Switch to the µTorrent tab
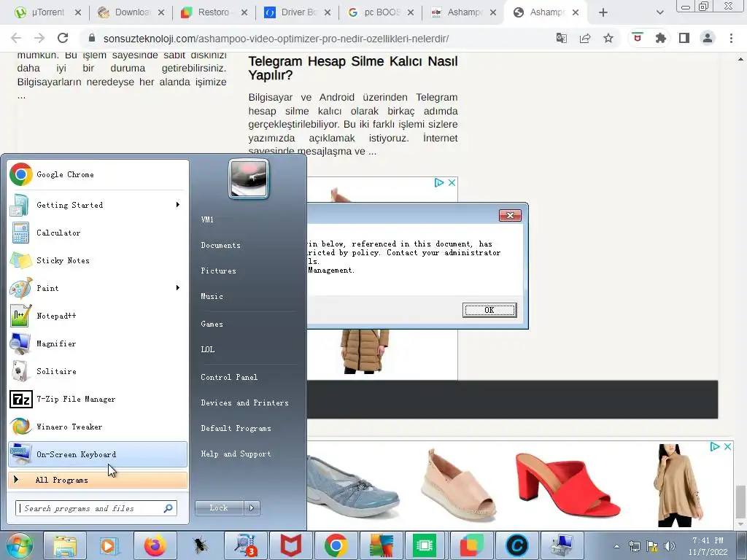Image resolution: width=747 pixels, height=560 pixels. click(x=47, y=12)
